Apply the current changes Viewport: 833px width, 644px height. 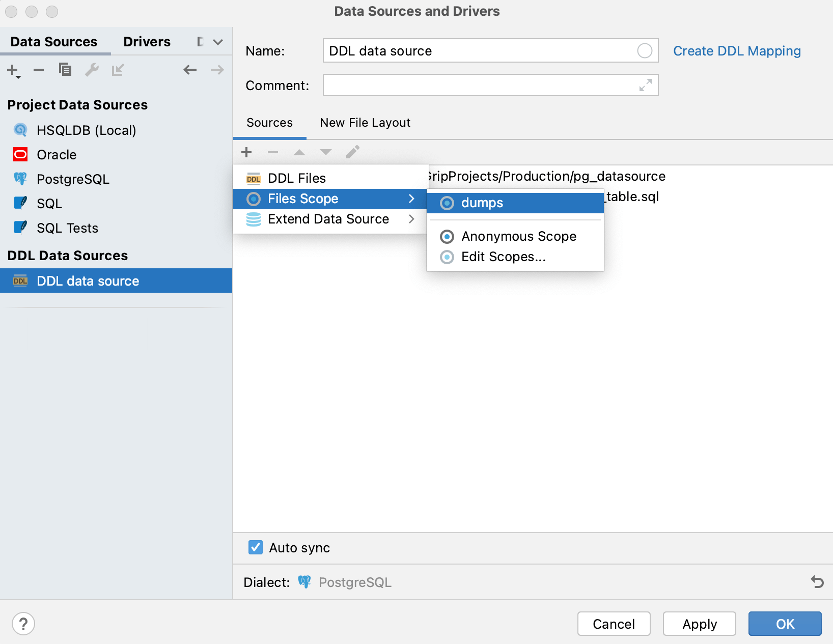tap(699, 624)
